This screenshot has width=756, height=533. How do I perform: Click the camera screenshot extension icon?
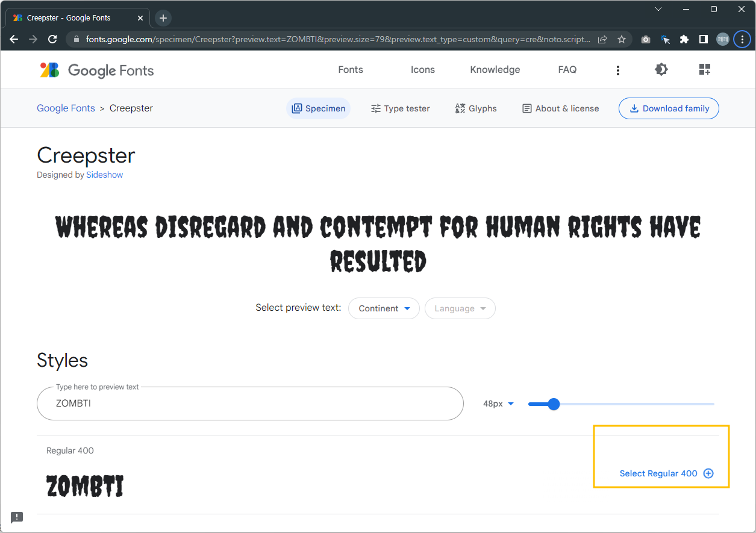(646, 39)
